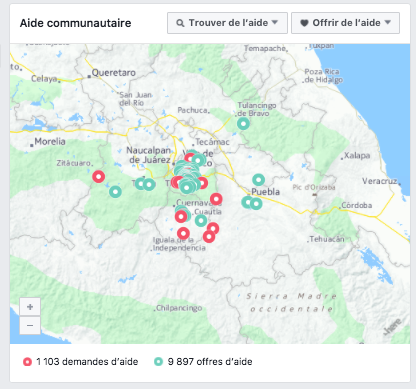Click the here map watermark logo
The height and width of the screenshot is (389, 416).
coord(392,326)
